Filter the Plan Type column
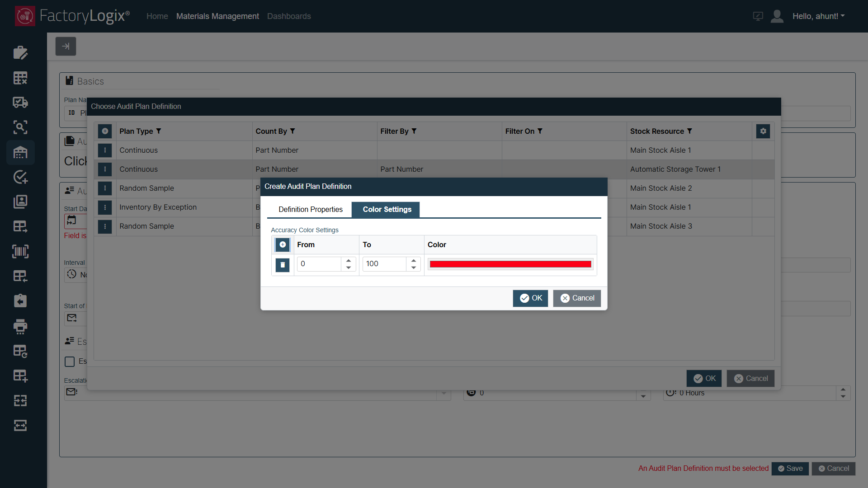The width and height of the screenshot is (868, 488). point(159,131)
